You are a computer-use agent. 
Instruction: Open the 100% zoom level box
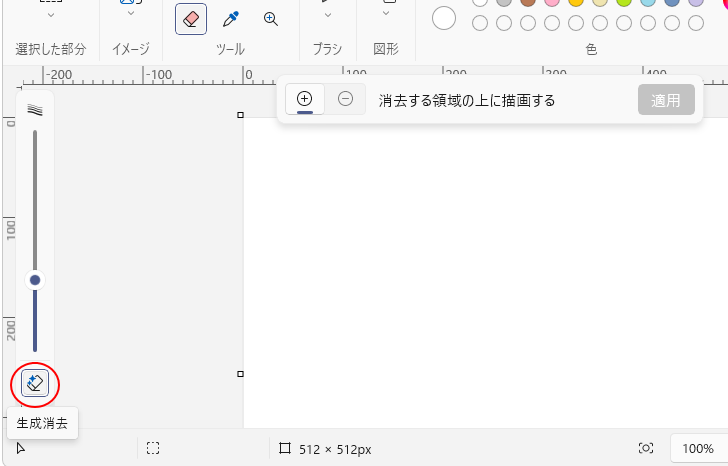point(697,449)
